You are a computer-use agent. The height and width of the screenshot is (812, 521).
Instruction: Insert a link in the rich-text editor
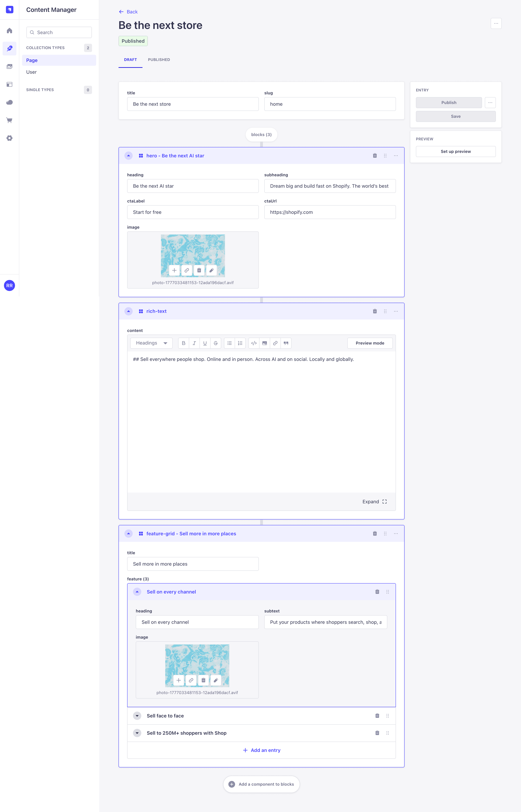[x=275, y=343]
